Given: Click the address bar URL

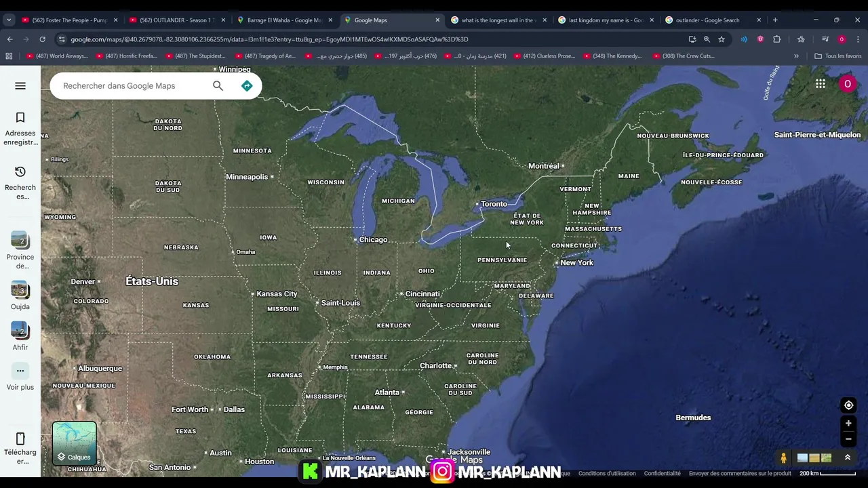Looking at the screenshot, I should 269,39.
